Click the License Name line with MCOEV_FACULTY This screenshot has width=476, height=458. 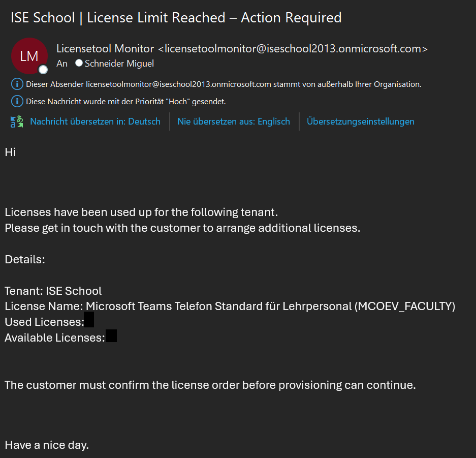230,306
